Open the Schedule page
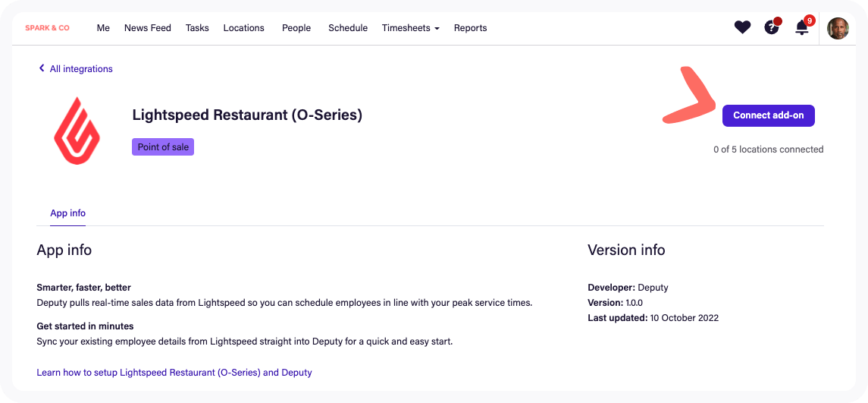This screenshot has height=403, width=868. point(348,28)
